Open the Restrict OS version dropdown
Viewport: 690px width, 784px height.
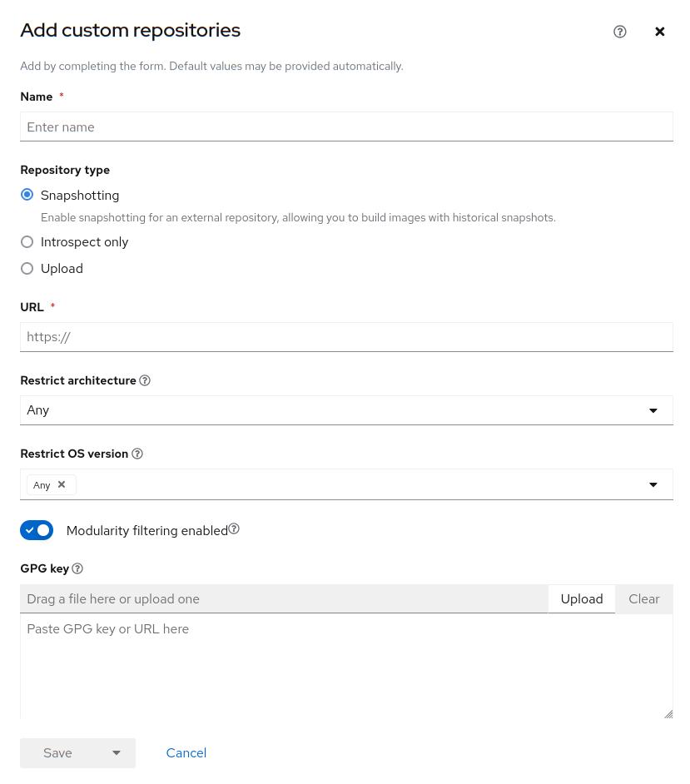(x=653, y=484)
